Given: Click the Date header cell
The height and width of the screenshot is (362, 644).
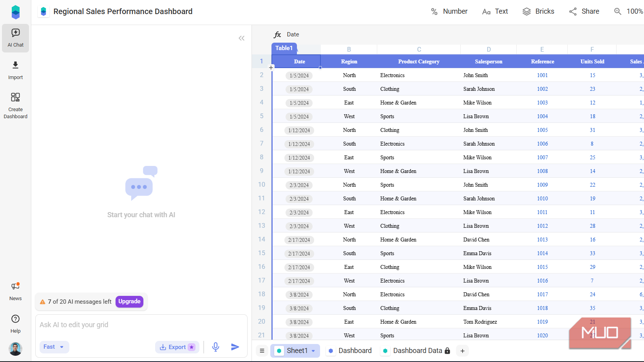Looking at the screenshot, I should point(296,61).
